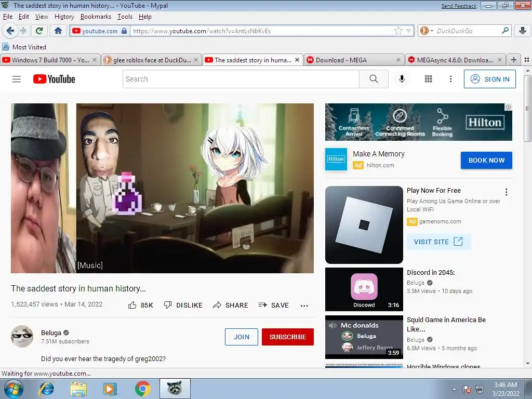Viewport: 532px width, 399px height.
Task: Open the View menu
Action: [x=42, y=17]
